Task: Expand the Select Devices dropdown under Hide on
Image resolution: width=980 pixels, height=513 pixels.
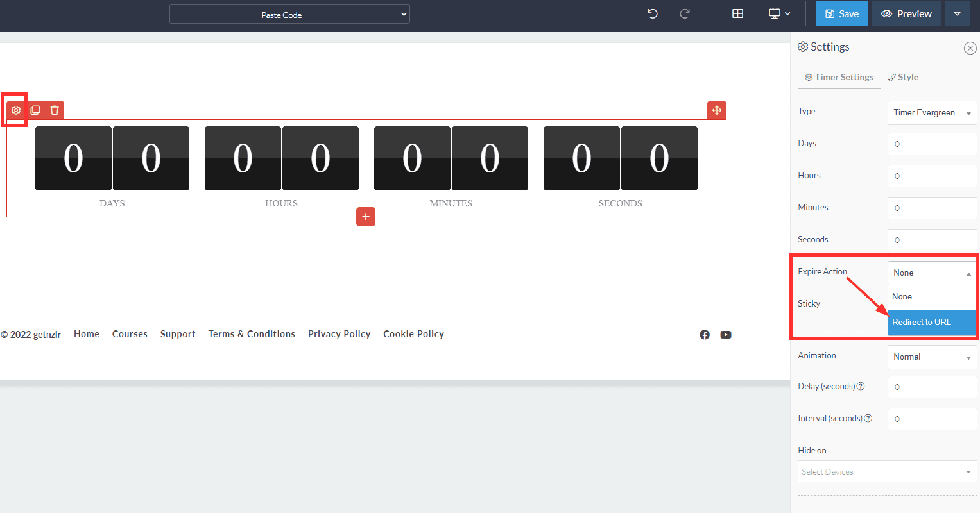Action: coord(887,471)
